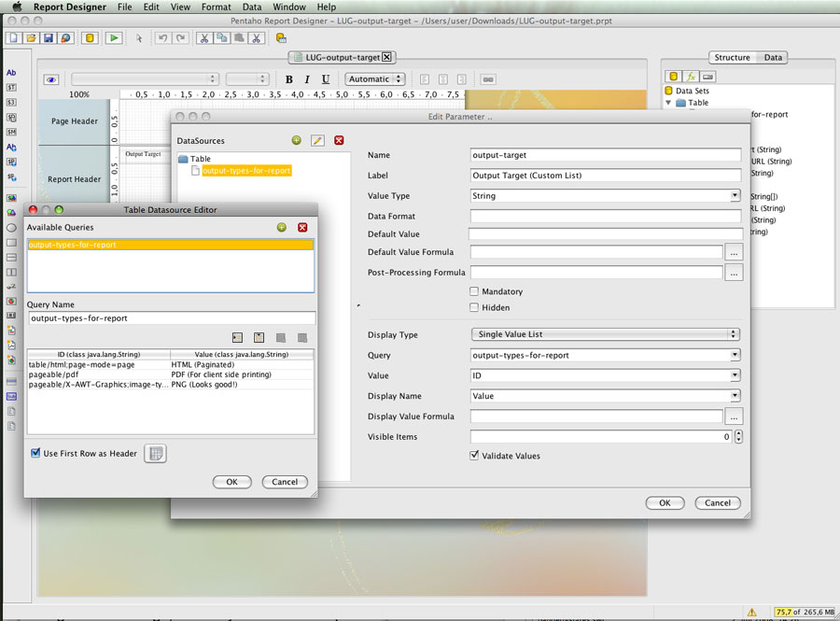Click the Bold formatting icon
Screen dimensions: 840x621
(289, 79)
